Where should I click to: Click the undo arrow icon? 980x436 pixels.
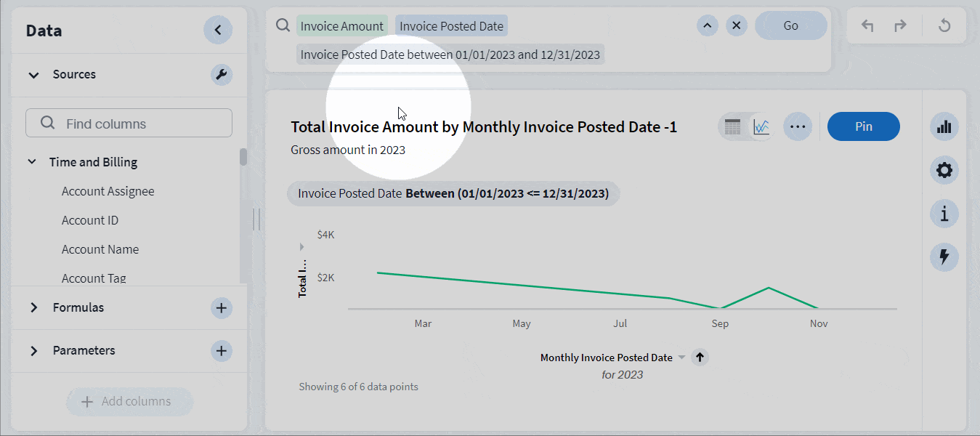[x=867, y=26]
